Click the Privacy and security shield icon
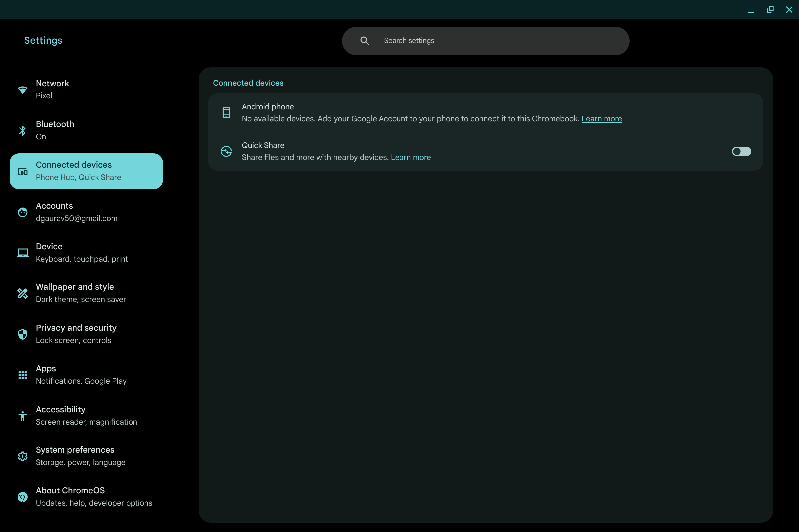 pos(22,334)
